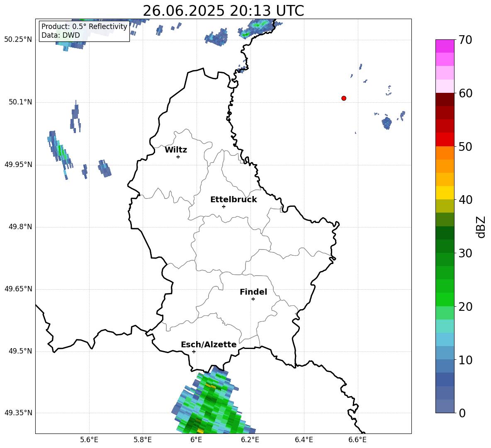
Task: Select the Findel city label
Action: click(253, 292)
